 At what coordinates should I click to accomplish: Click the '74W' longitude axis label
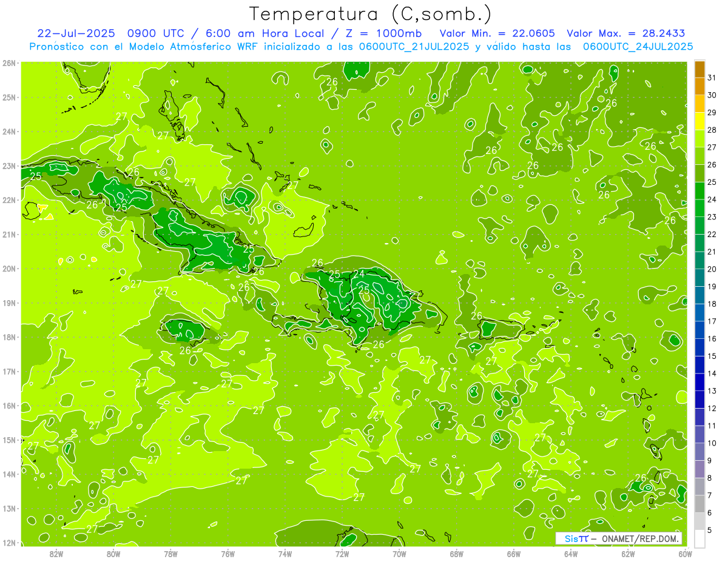click(285, 554)
